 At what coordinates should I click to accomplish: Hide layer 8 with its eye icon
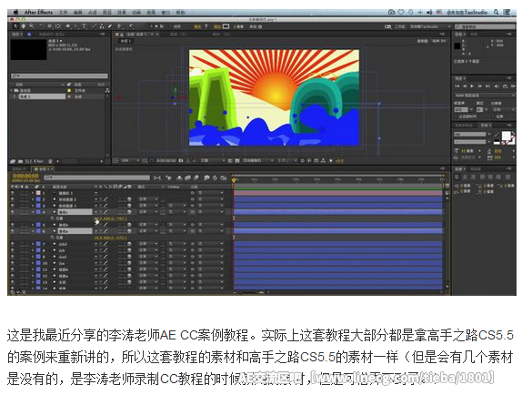click(x=13, y=250)
